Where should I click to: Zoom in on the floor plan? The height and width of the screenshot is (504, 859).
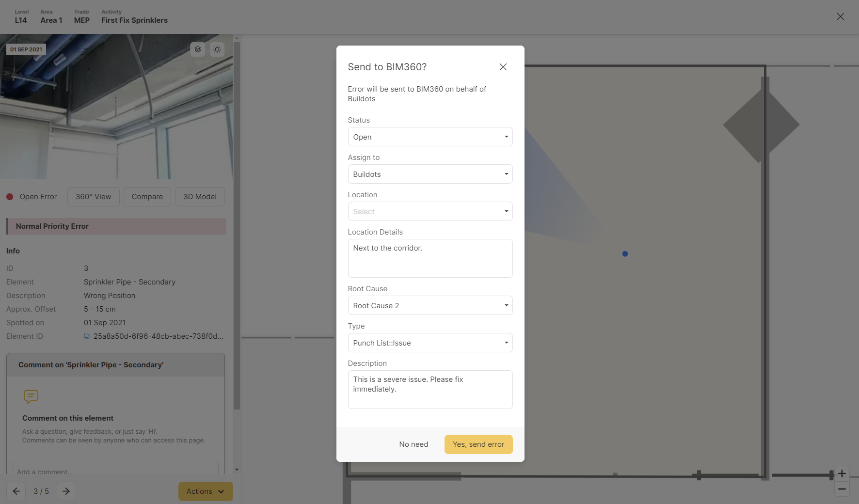pyautogui.click(x=842, y=473)
